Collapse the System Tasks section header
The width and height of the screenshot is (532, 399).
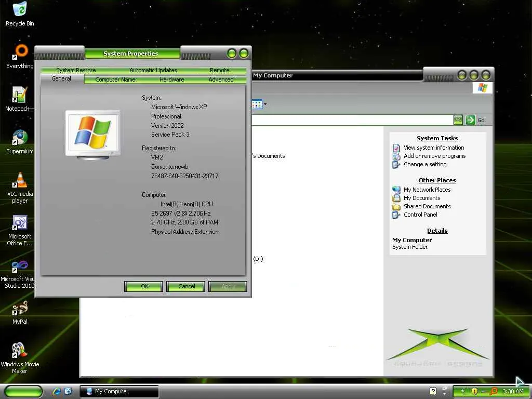click(437, 138)
